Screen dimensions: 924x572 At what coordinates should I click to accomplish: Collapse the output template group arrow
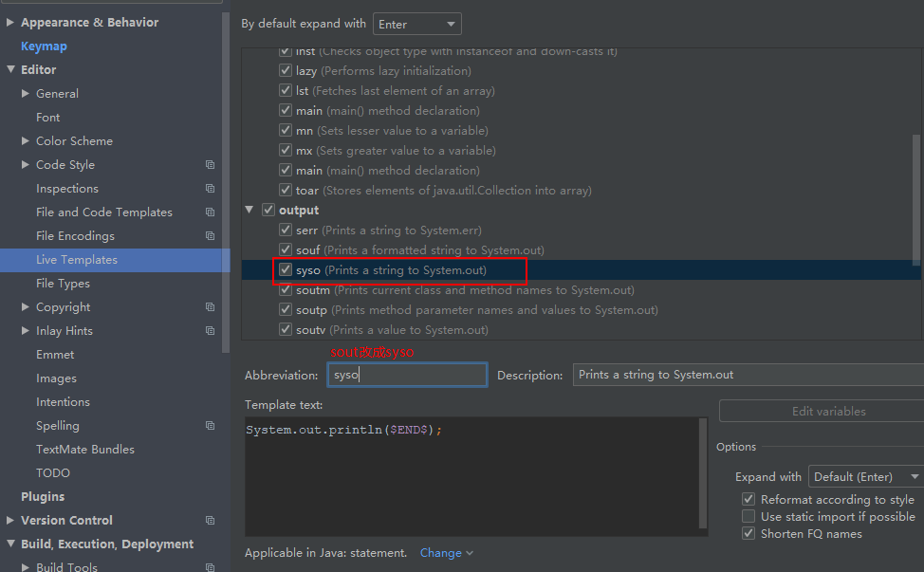pos(249,210)
